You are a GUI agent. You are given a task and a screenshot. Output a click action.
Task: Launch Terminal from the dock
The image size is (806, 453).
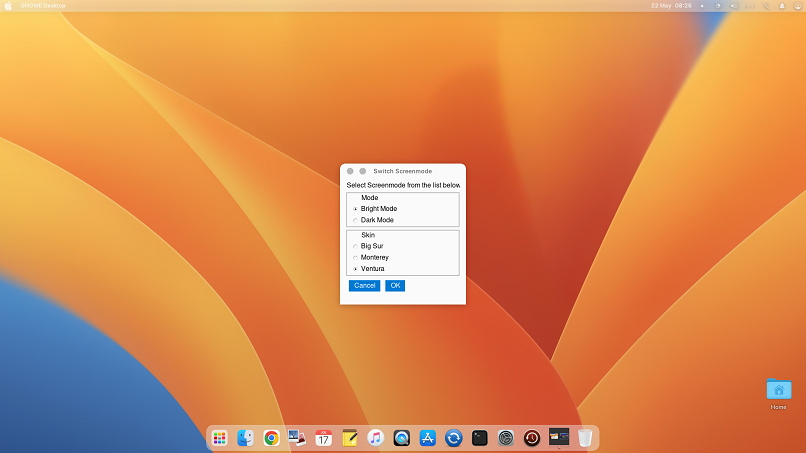(480, 438)
